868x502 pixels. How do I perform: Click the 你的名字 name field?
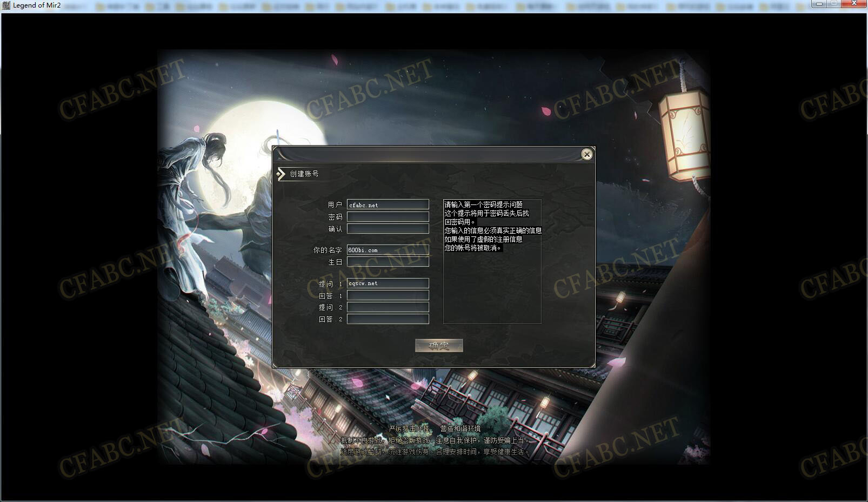tap(388, 249)
